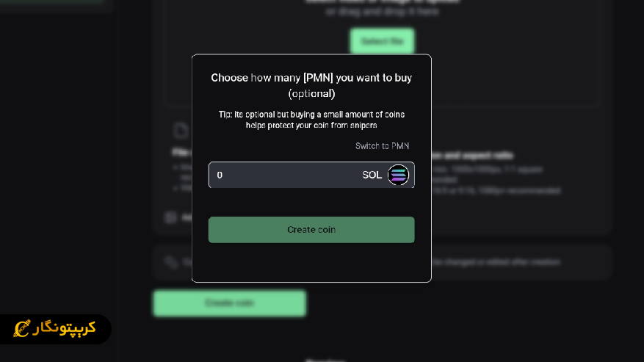The height and width of the screenshot is (362, 644).
Task: Click the blurred upload heading above the Select file button
Action: tap(382, 1)
